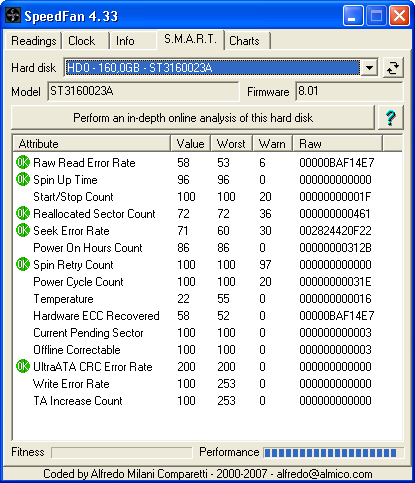This screenshot has width=415, height=483.
Task: Click the Spin Retry Count label
Action: point(73,265)
